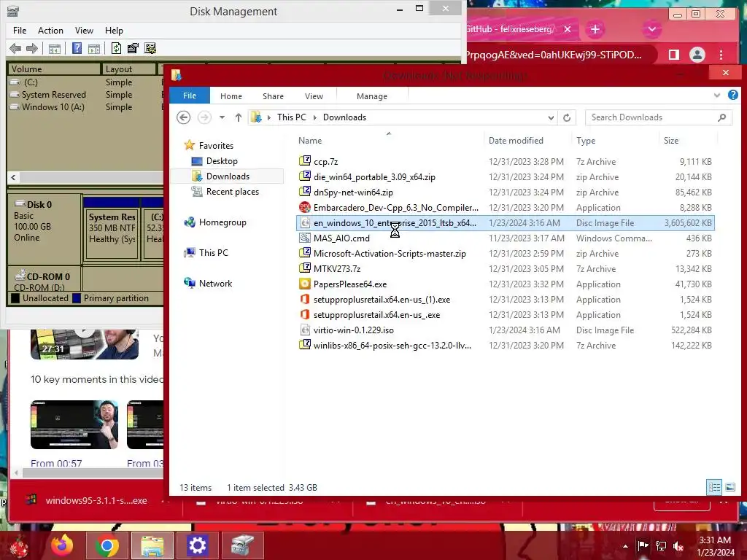This screenshot has width=747, height=560.
Task: Click the Properties icon in Disk Management toolbar
Action: [133, 48]
